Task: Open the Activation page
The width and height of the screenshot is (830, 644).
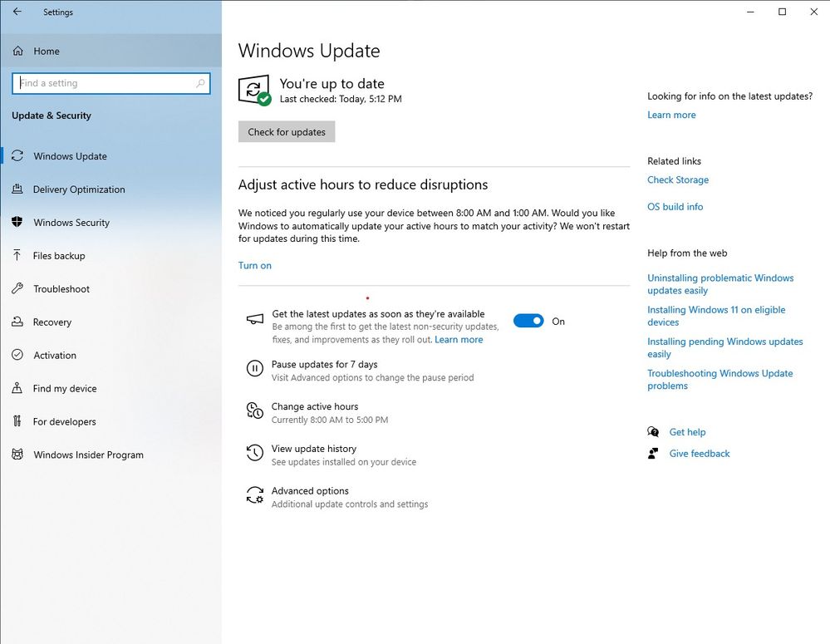Action: [111, 355]
